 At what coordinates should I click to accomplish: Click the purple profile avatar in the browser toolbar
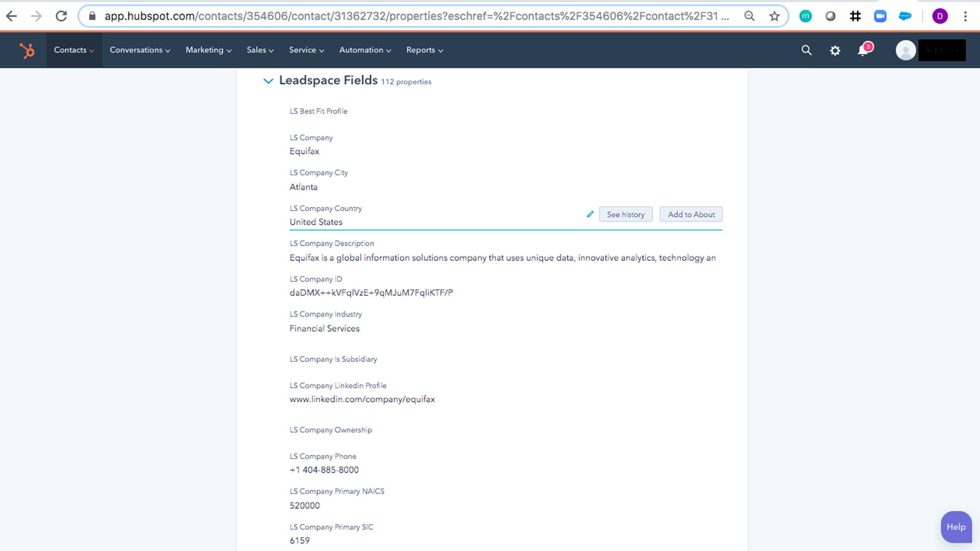pyautogui.click(x=940, y=16)
